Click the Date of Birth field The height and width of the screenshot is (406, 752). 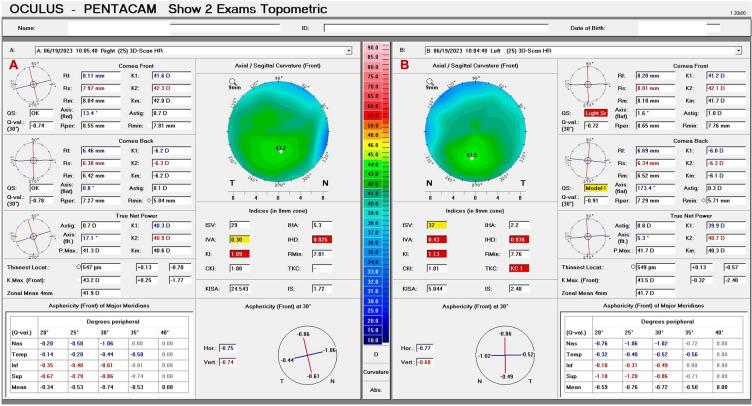679,28
